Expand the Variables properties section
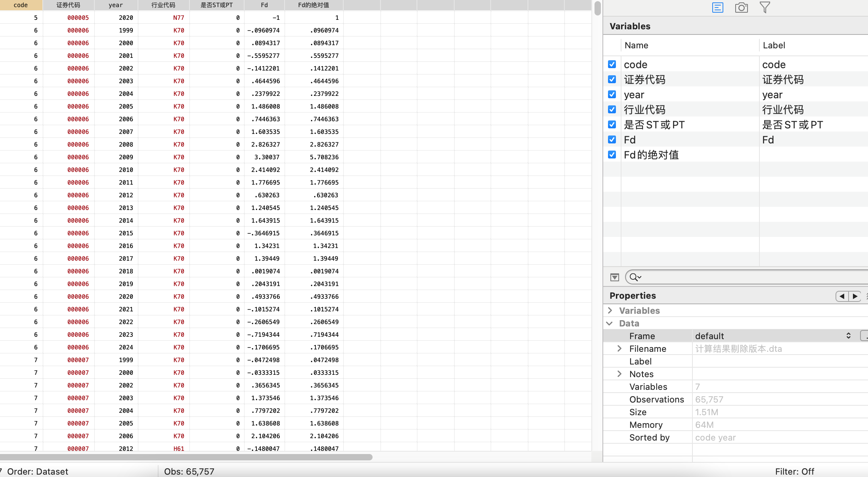Image resolution: width=868 pixels, height=477 pixels. [610, 311]
